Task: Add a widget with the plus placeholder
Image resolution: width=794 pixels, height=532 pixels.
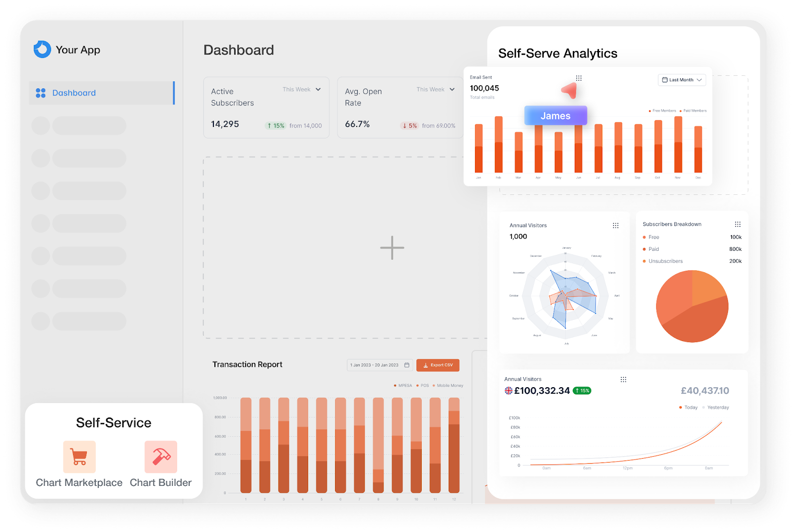Action: [392, 247]
